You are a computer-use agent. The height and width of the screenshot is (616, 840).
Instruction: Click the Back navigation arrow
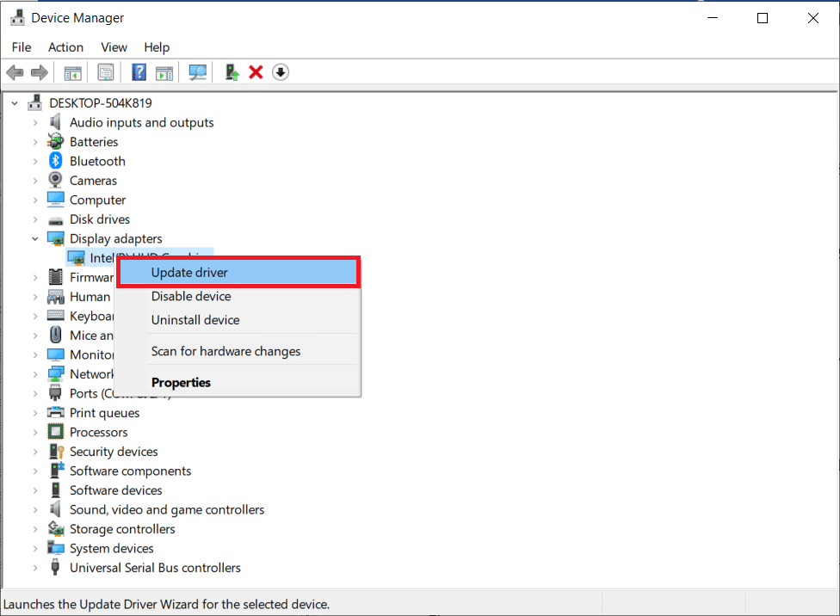click(15, 72)
